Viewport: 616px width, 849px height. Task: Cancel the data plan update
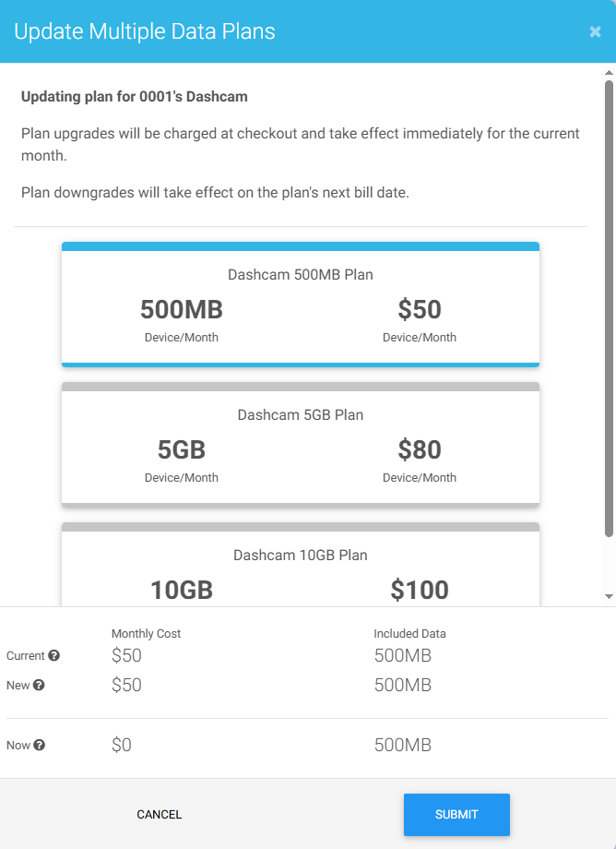pos(159,814)
